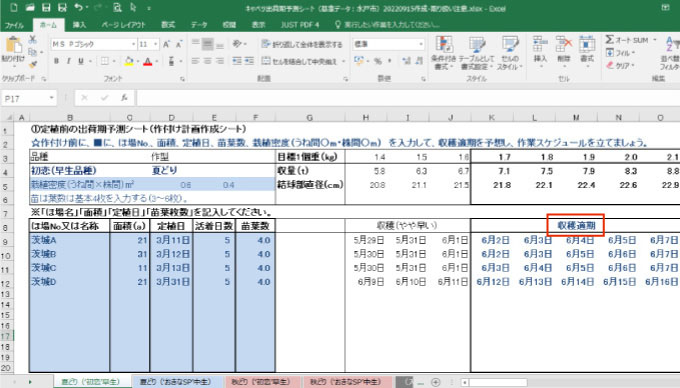Toggle center horizontal alignment
This screenshot has height=388, width=680.
(208, 61)
